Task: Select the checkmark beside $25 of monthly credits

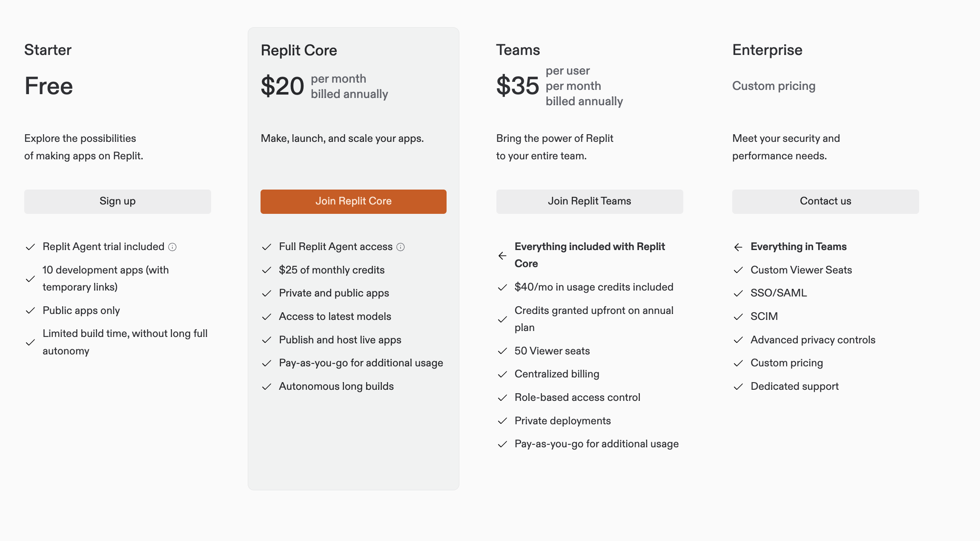Action: [x=267, y=270]
